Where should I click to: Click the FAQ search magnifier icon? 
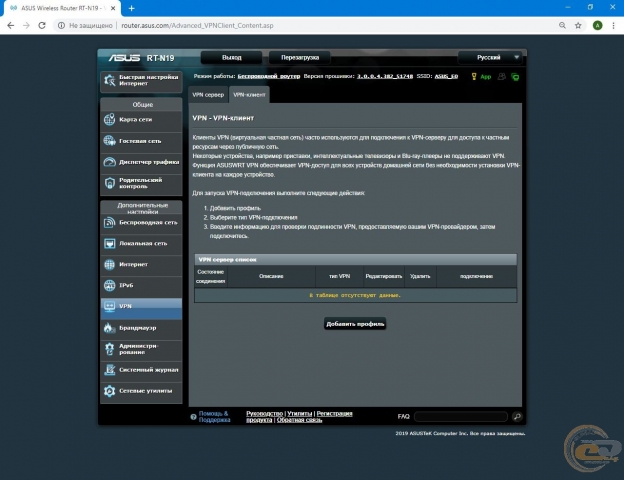tap(517, 416)
